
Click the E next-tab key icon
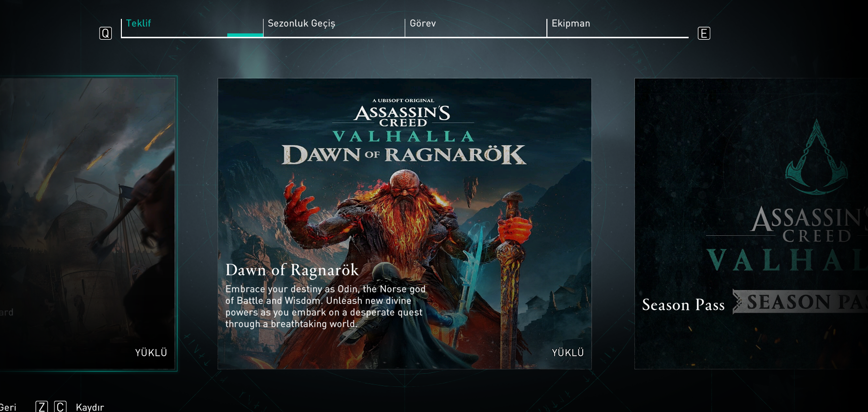(704, 33)
